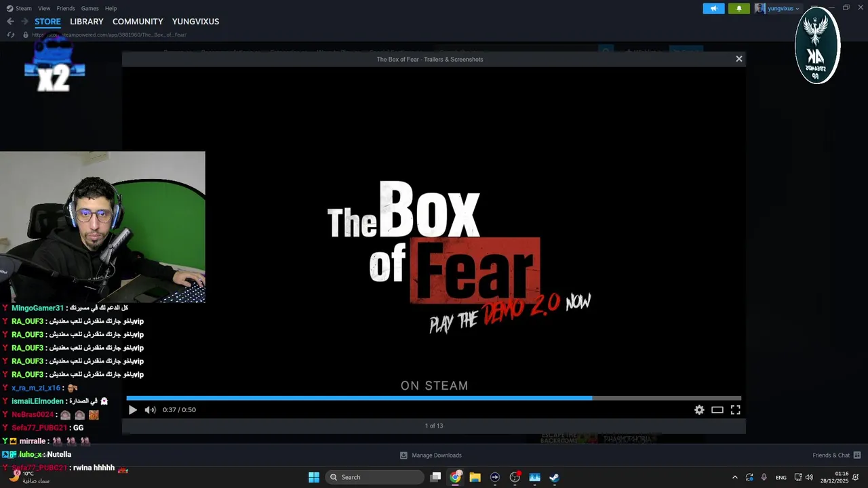
Task: Click the Steam store URL address
Action: pos(108,35)
